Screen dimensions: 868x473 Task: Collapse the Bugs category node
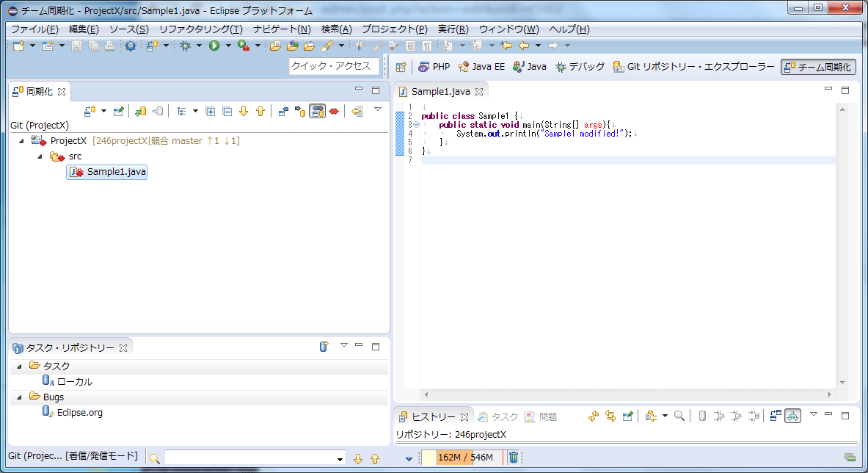[19, 397]
